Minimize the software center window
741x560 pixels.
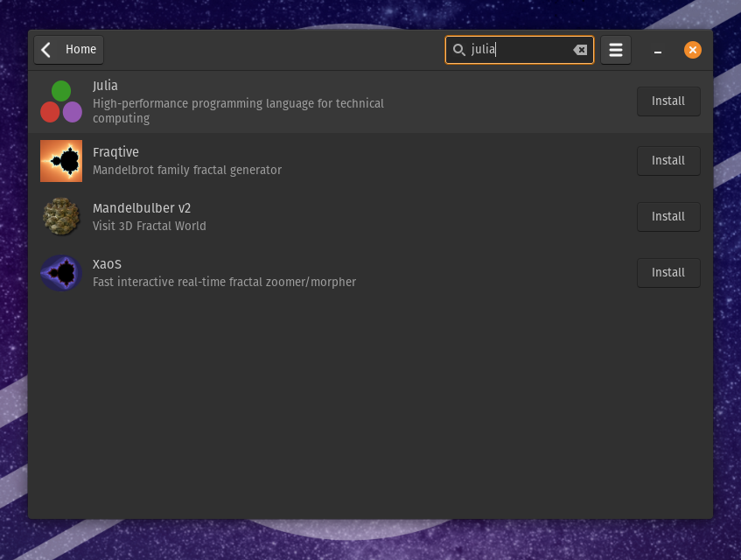click(x=657, y=51)
